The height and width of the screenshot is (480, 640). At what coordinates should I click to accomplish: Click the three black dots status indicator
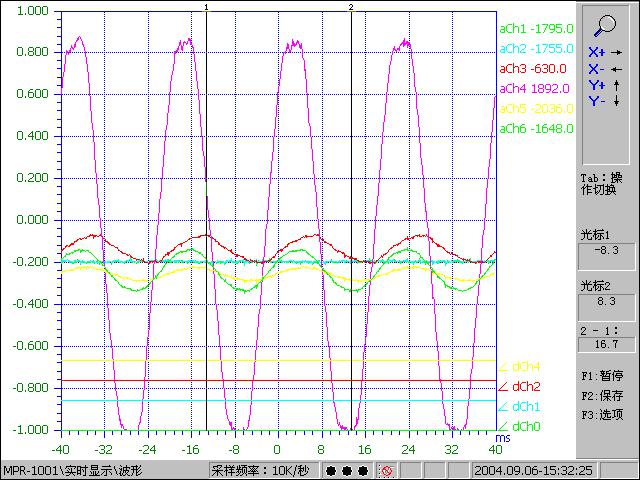[x=346, y=470]
